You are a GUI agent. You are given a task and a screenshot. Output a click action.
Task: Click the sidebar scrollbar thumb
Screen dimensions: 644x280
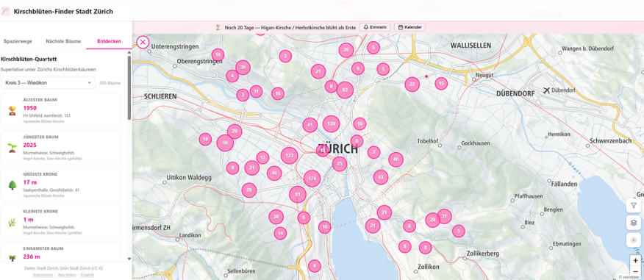tap(129, 88)
